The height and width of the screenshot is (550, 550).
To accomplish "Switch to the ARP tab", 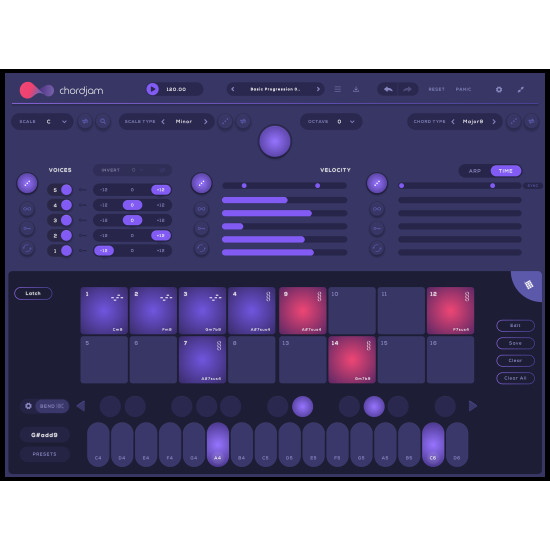I will coord(475,171).
